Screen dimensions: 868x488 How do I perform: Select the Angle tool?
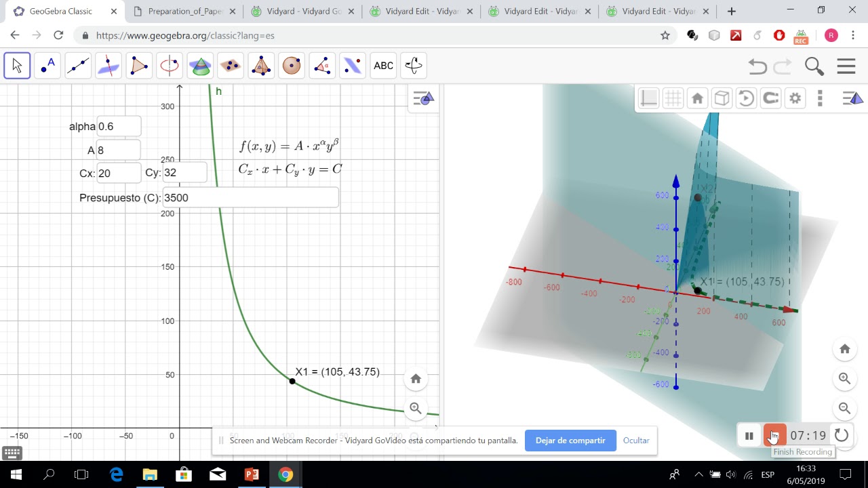tap(322, 66)
